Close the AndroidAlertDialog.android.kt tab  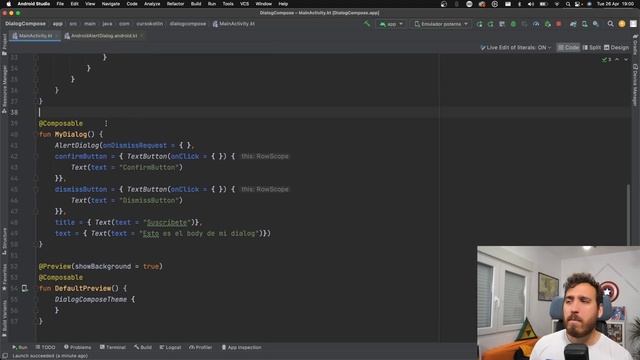coord(142,36)
